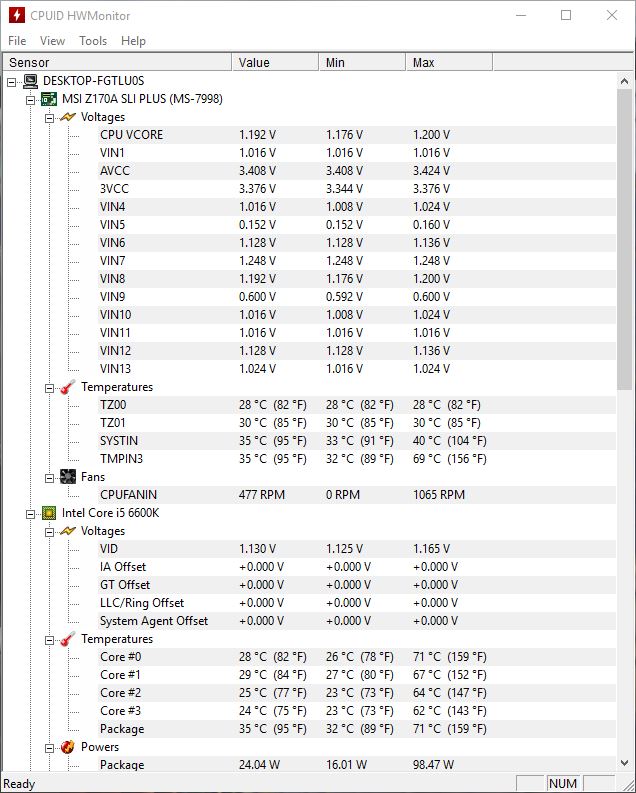Click the MSI Z170A motherboard icon
636x793 pixels.
click(x=49, y=99)
